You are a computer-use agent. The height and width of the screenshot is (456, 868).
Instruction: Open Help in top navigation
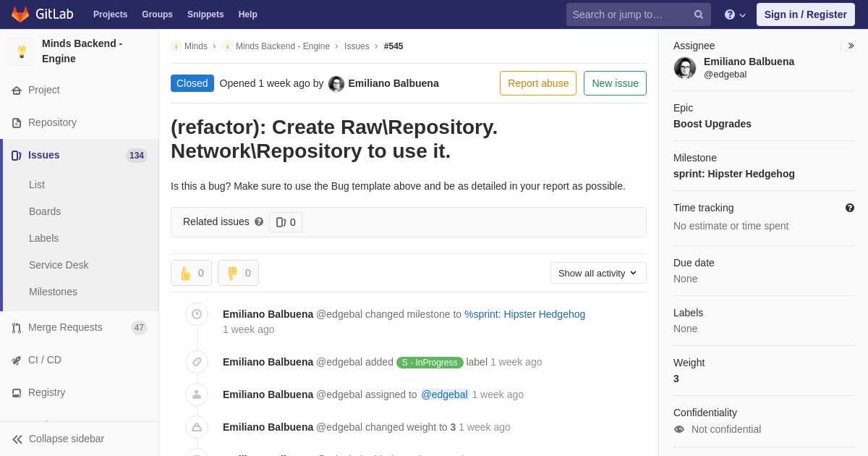tap(248, 14)
